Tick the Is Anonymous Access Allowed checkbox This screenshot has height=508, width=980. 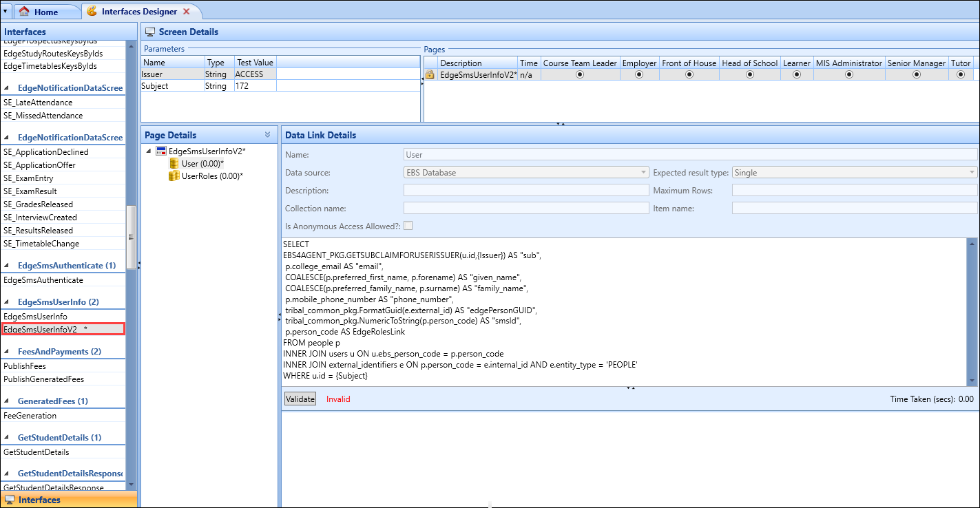click(408, 226)
